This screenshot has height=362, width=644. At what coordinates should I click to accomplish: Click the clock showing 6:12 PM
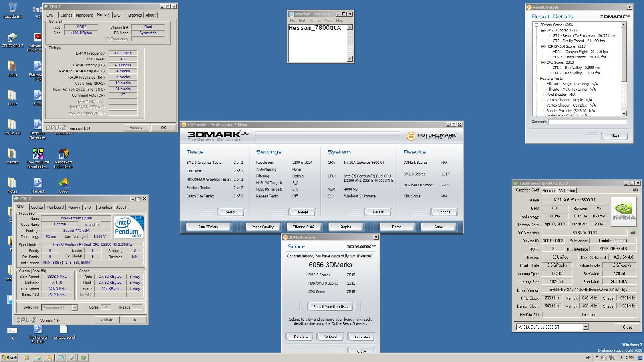pos(627,358)
